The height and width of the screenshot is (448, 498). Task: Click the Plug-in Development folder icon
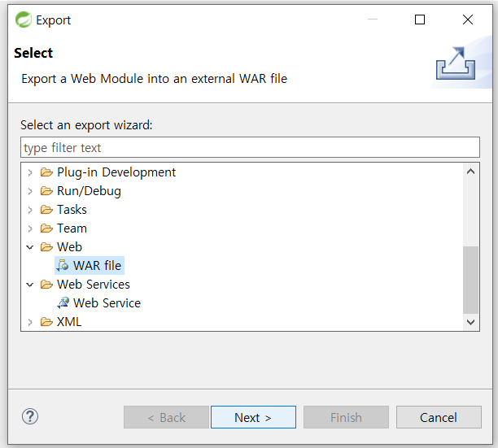(46, 172)
